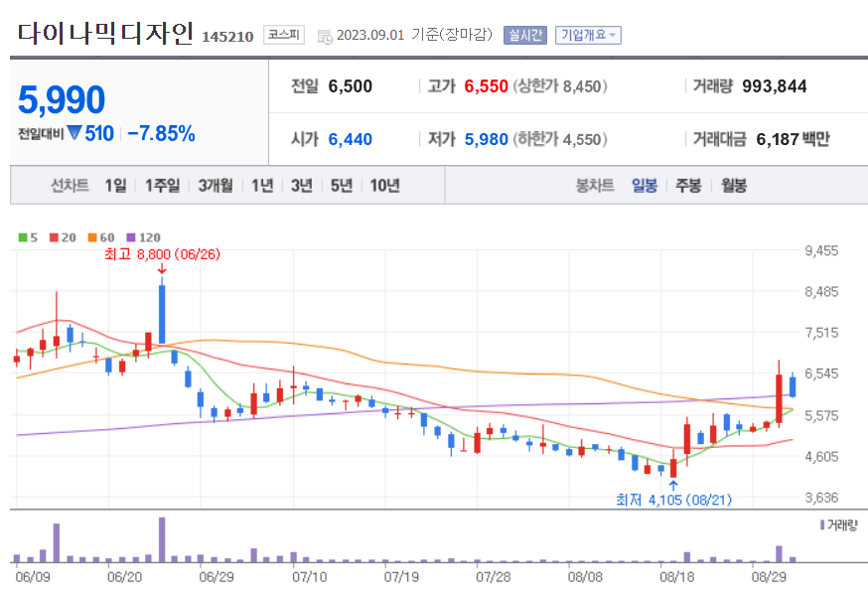Image resolution: width=868 pixels, height=597 pixels.
Task: Click the down triangle icon beside 510
Action: tap(74, 133)
